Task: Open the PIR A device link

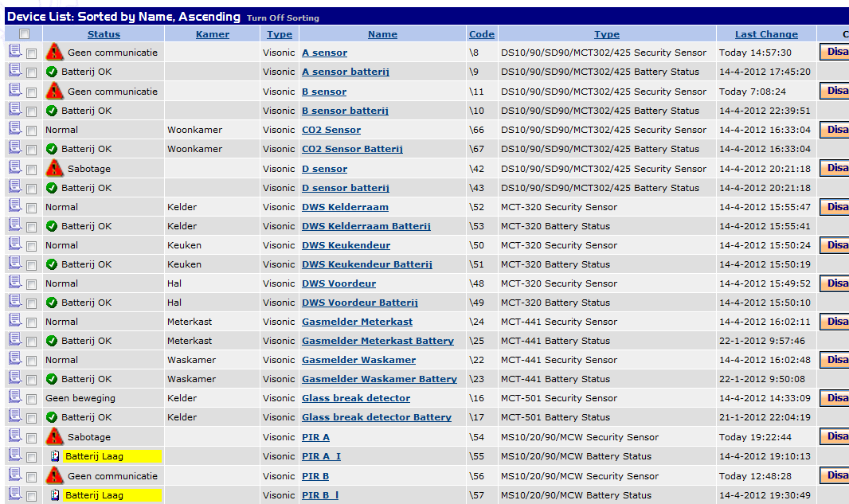Action: (x=315, y=437)
